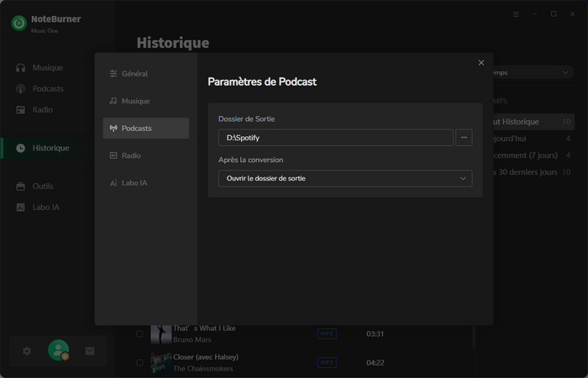Click the MP3 badge for Closer track
588x378 pixels.
coord(327,362)
